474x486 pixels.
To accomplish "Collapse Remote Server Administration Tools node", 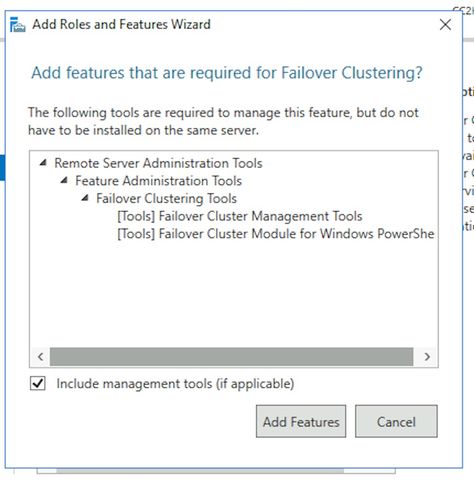I will [x=43, y=163].
